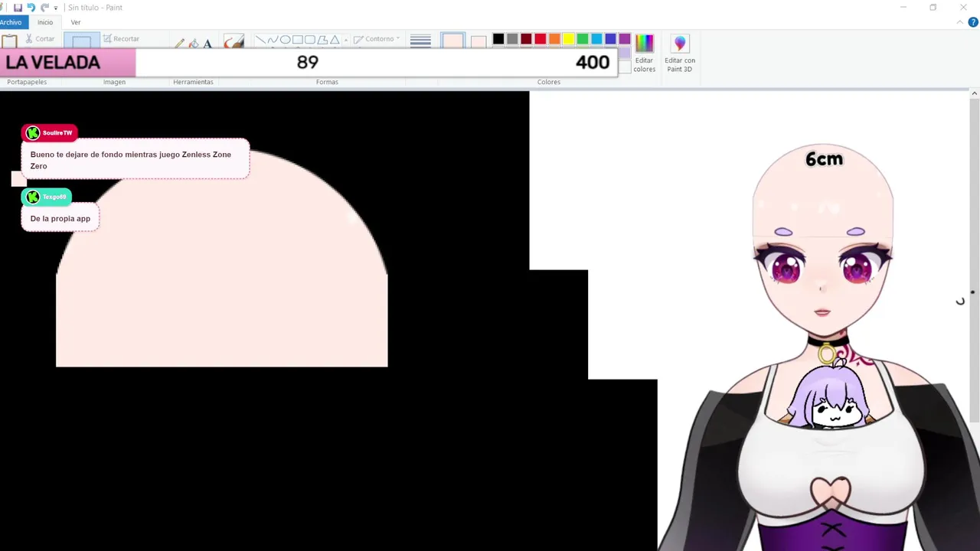Pick the yellow color swatch
The image size is (980, 551).
568,39
